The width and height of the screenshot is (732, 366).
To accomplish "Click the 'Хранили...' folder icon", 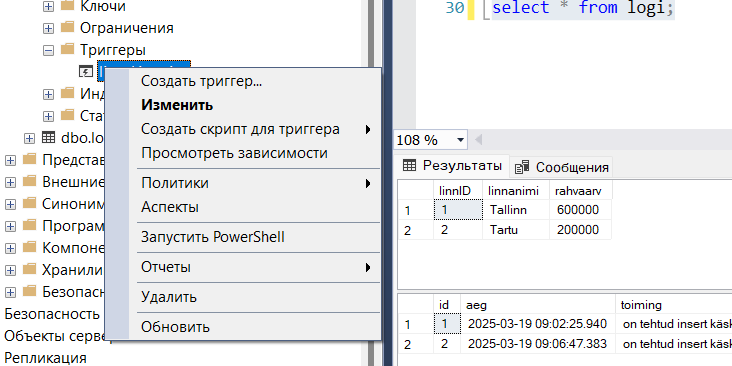I will pos(29,268).
